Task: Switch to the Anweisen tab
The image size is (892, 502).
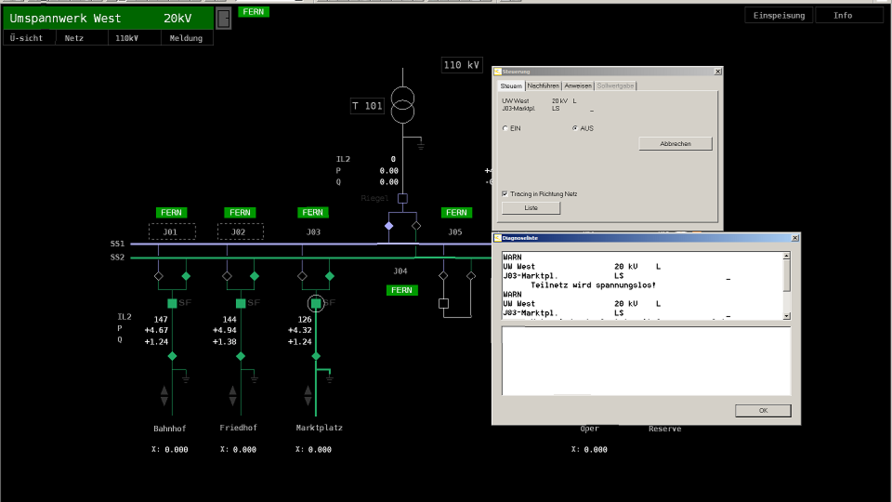Action: tap(578, 86)
